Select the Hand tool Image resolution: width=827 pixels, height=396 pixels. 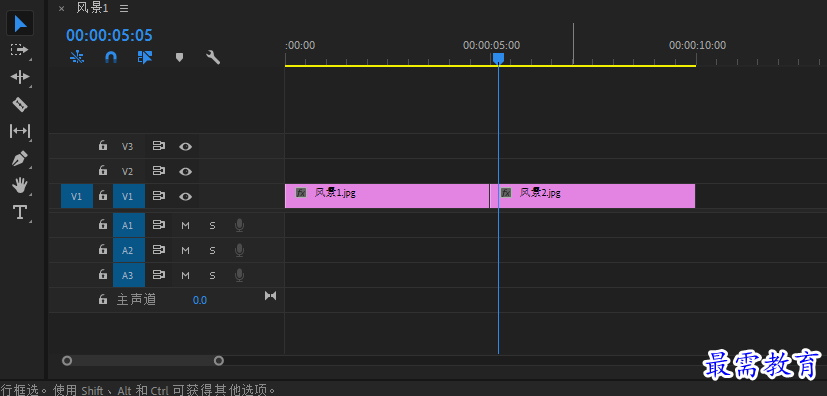point(20,185)
